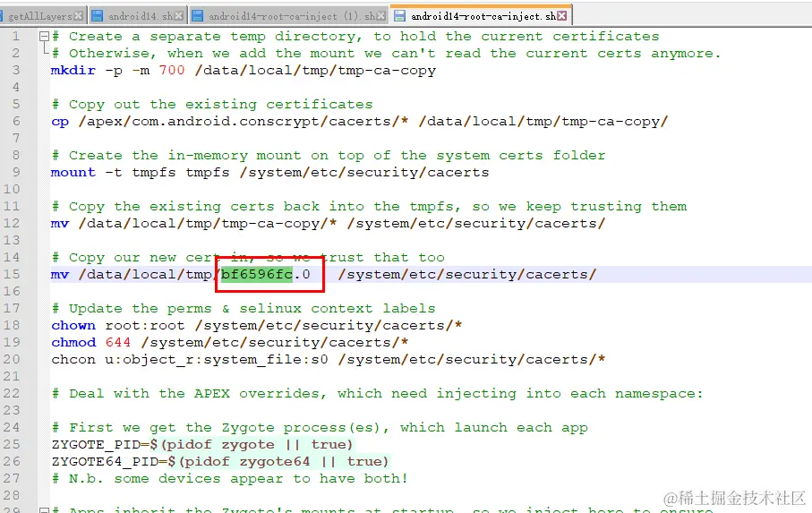Close the android14-root-ca-inject (1).sh tab
This screenshot has height=513, width=812.
coord(380,16)
